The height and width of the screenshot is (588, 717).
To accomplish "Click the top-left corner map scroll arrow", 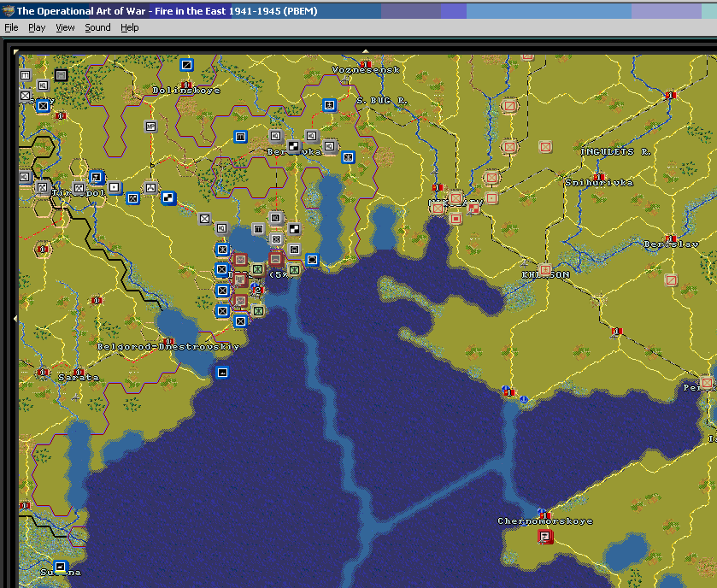I will [16, 51].
